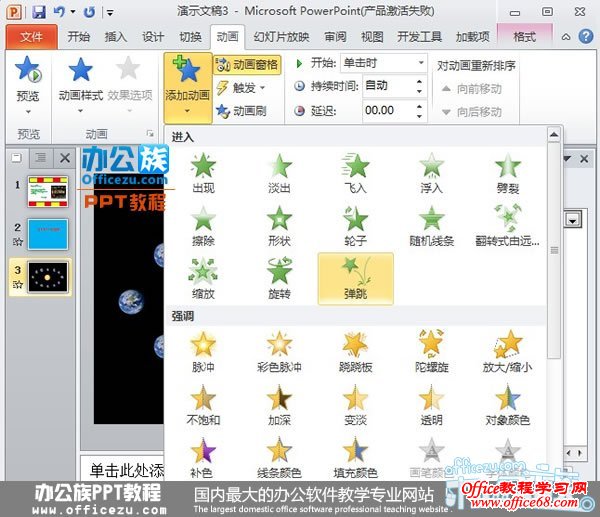Toggle the 动画窗格 animation pane button
The width and height of the screenshot is (600, 517).
point(248,65)
